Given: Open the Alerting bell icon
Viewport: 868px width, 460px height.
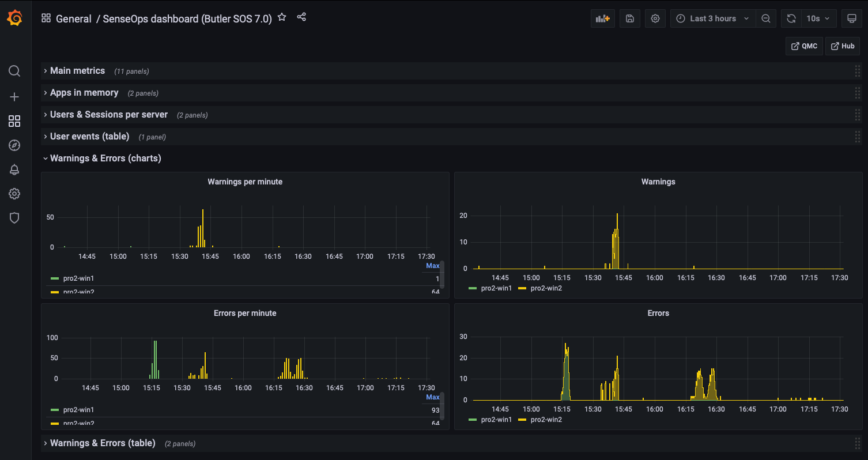Looking at the screenshot, I should click(x=14, y=169).
